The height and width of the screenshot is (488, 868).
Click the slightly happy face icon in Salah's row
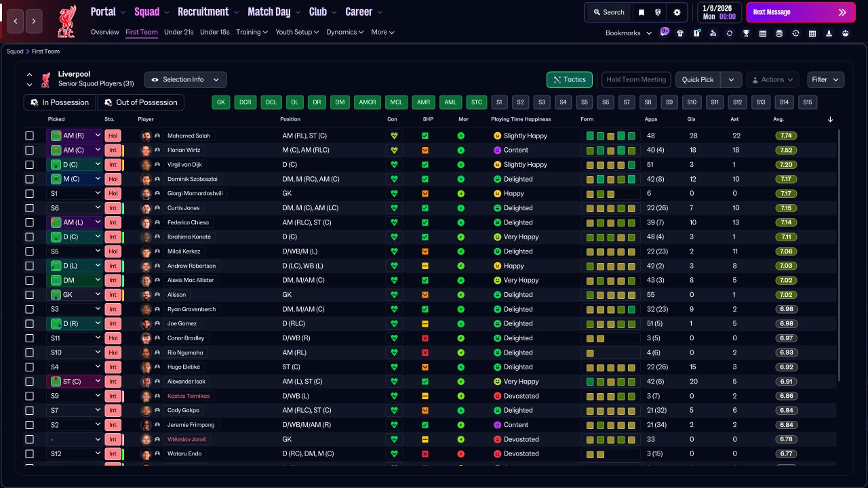click(497, 136)
